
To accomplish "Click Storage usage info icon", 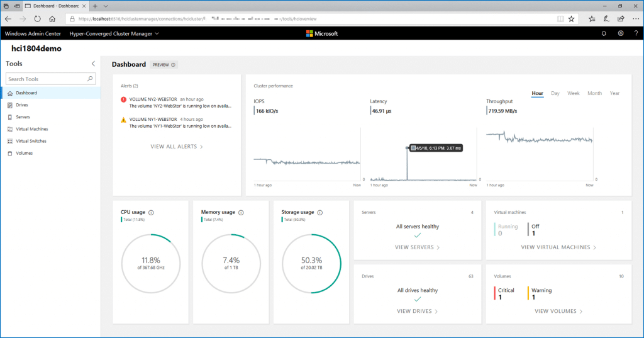I will tap(320, 213).
